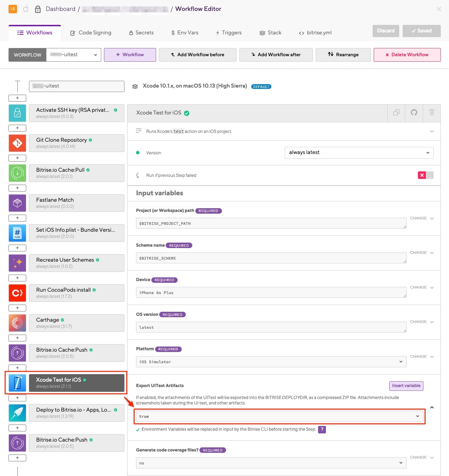The image size is (449, 476).
Task: Click the Bitrise.io Cache:Pull step icon
Action: pyautogui.click(x=17, y=173)
